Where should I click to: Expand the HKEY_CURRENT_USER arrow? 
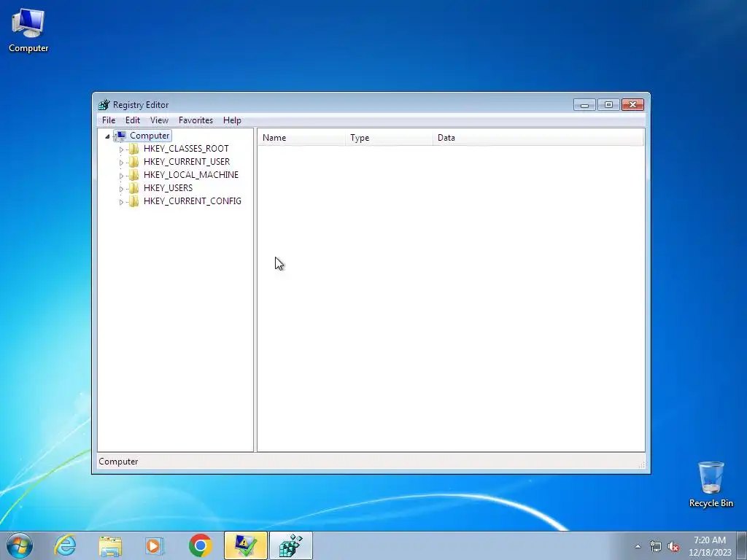click(x=121, y=163)
